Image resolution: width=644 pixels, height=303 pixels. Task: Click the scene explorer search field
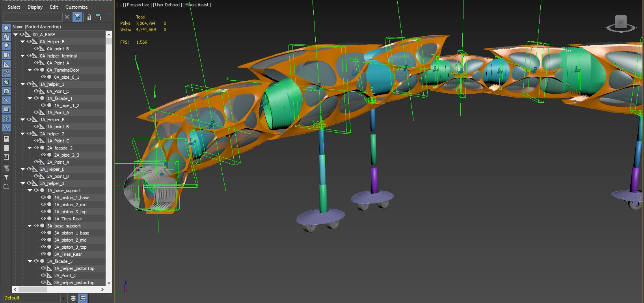(x=33, y=17)
